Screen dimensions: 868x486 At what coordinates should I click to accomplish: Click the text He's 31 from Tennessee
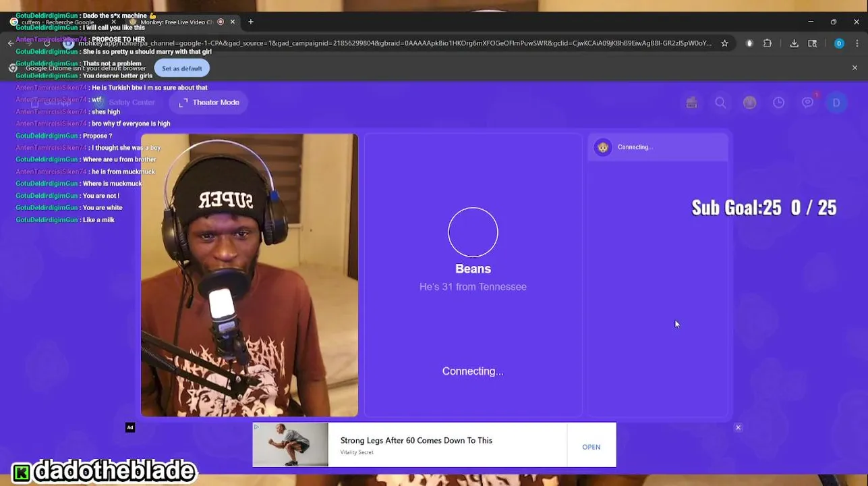(473, 287)
